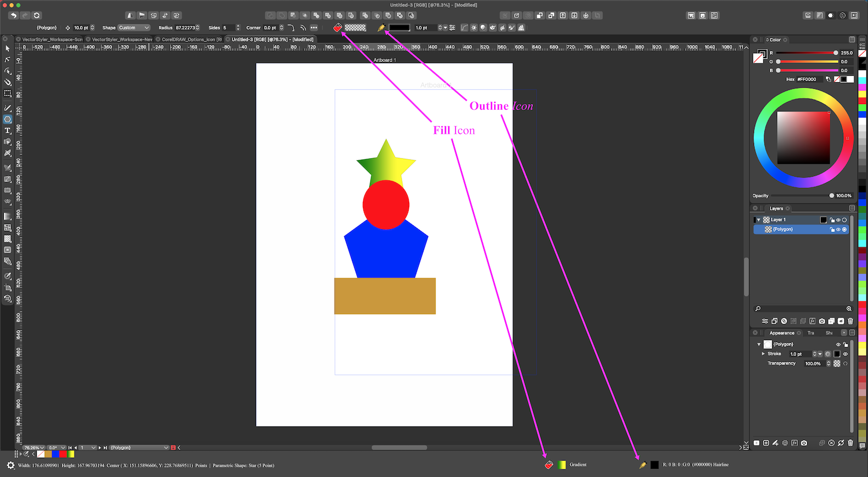
Task: Expand the Stroke row in Appearance
Action: coord(763,354)
